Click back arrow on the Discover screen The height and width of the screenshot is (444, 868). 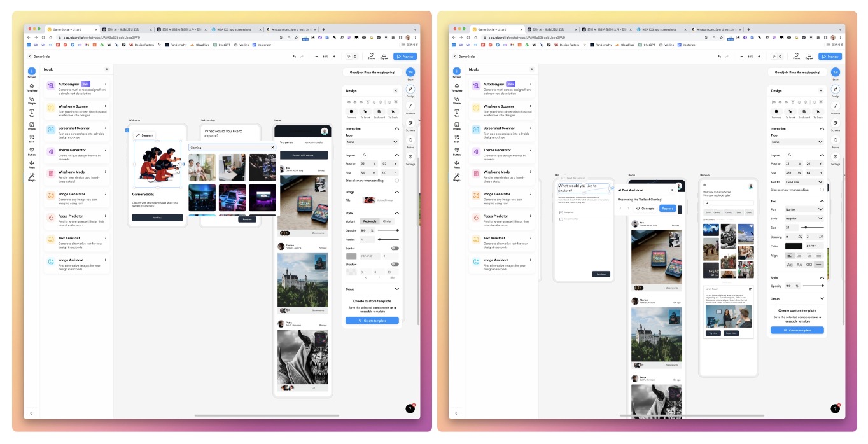(x=704, y=185)
